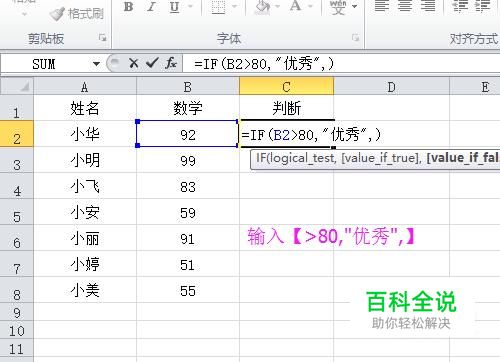Click [value_if_true] in the formula tooltip
The height and width of the screenshot is (362, 500).
tap(382, 158)
